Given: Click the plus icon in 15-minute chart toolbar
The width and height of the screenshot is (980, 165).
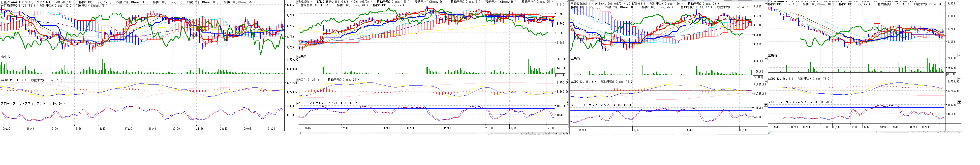Looking at the screenshot, I should [x=526, y=134].
